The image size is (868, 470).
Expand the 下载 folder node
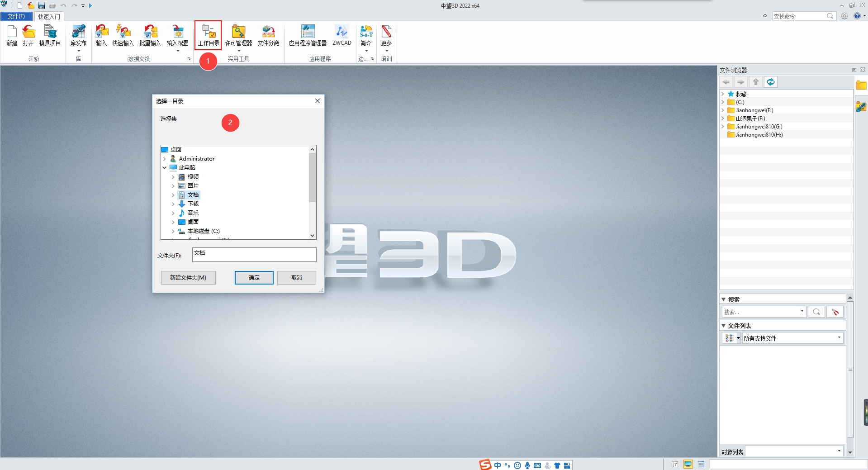[x=173, y=204]
